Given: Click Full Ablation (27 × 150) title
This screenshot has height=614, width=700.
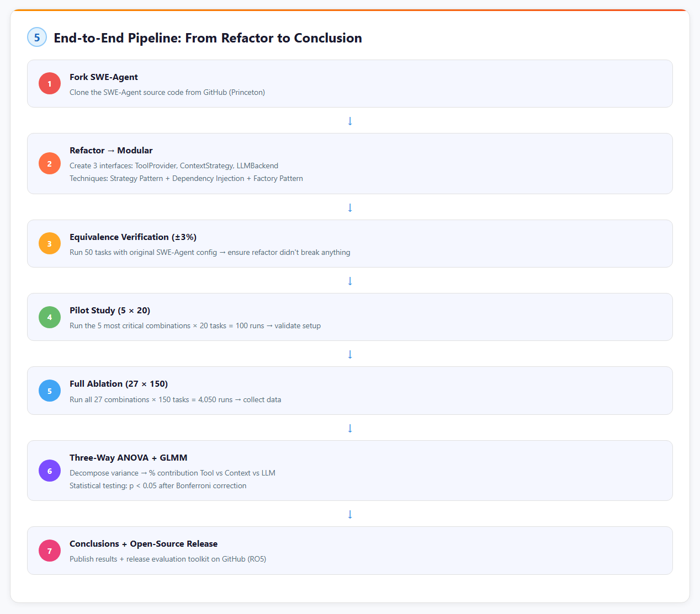Looking at the screenshot, I should (119, 384).
